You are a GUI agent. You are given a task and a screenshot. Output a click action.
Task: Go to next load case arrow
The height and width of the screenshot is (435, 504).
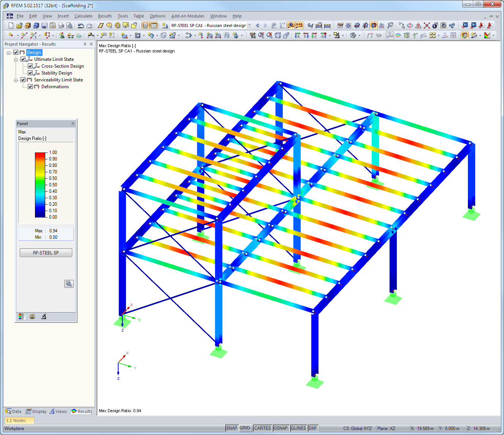point(265,25)
